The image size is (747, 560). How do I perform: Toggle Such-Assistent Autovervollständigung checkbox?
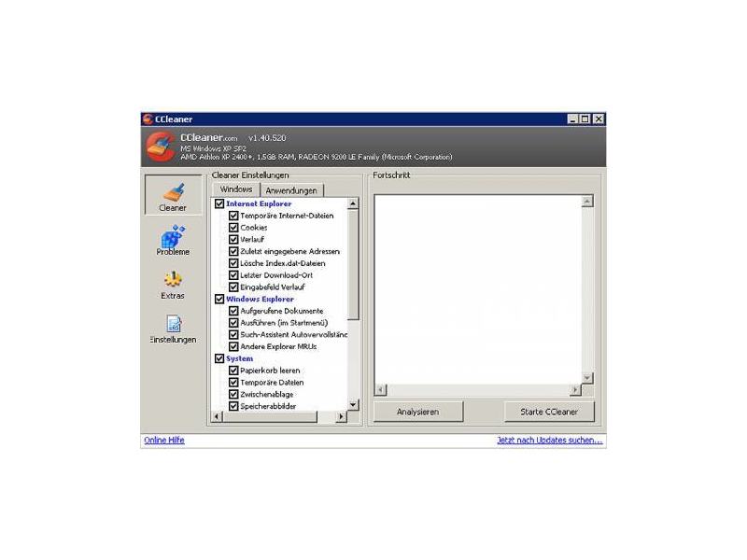click(x=233, y=335)
